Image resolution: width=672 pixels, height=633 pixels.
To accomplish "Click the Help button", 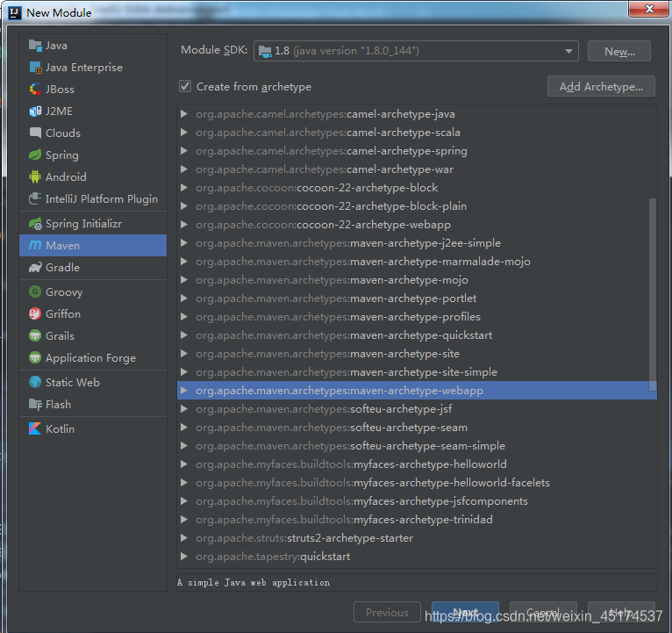I will click(621, 612).
